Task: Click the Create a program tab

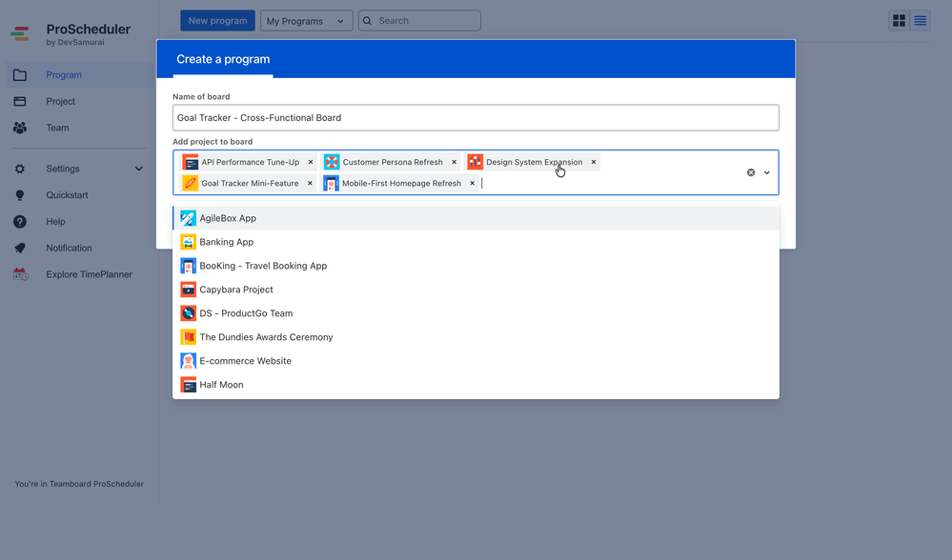Action: (223, 59)
